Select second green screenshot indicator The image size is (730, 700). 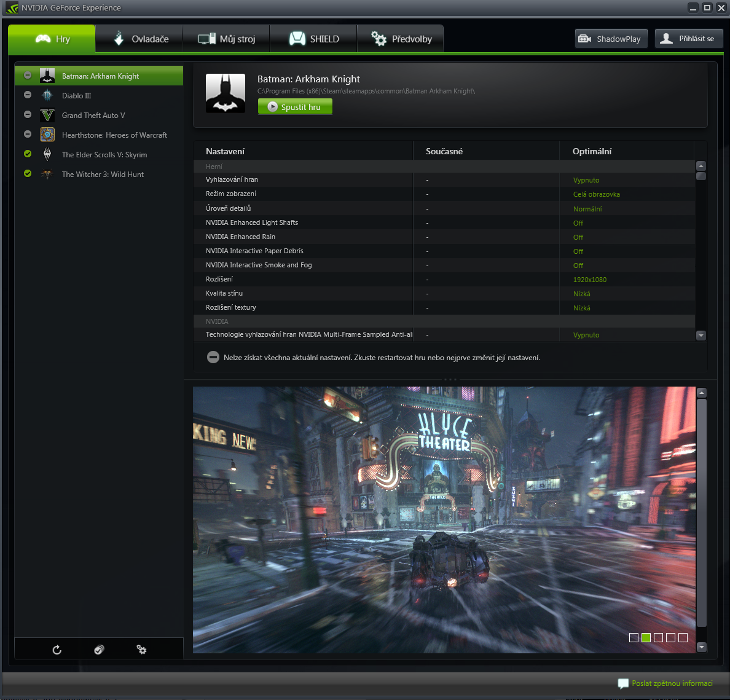click(x=646, y=637)
